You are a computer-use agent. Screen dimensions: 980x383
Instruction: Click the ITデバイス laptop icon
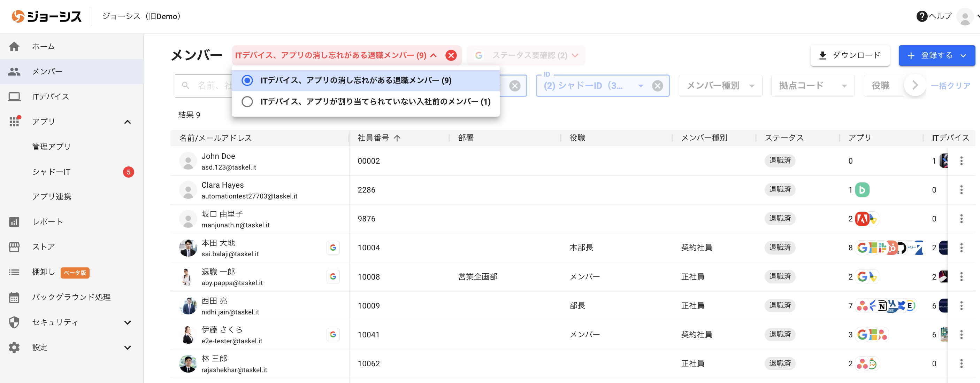[14, 96]
